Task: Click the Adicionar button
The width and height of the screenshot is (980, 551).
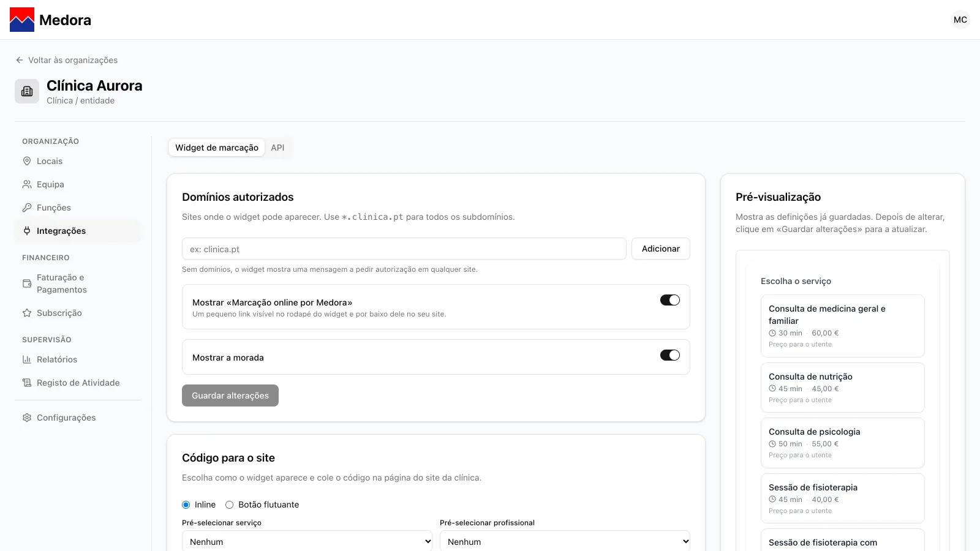Action: coord(661,249)
